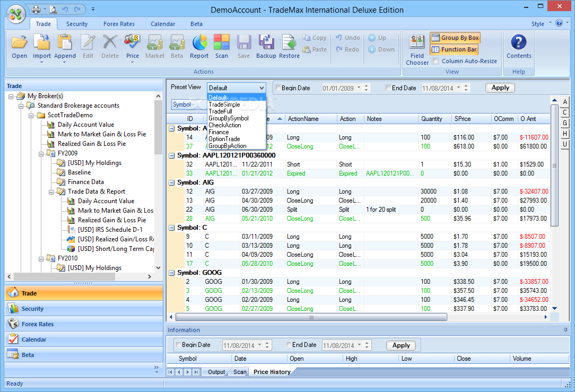
Task: Collapse the Trade Data & Report node
Action: coord(51,192)
